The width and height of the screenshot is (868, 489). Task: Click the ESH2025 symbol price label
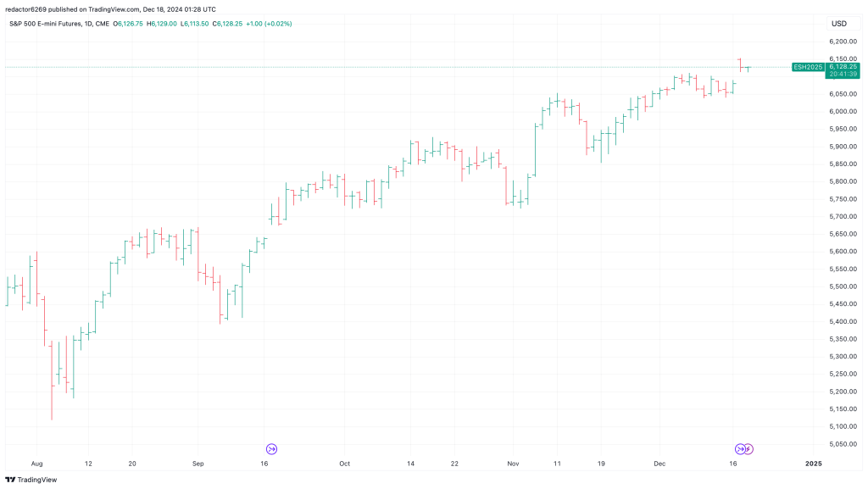tap(807, 66)
